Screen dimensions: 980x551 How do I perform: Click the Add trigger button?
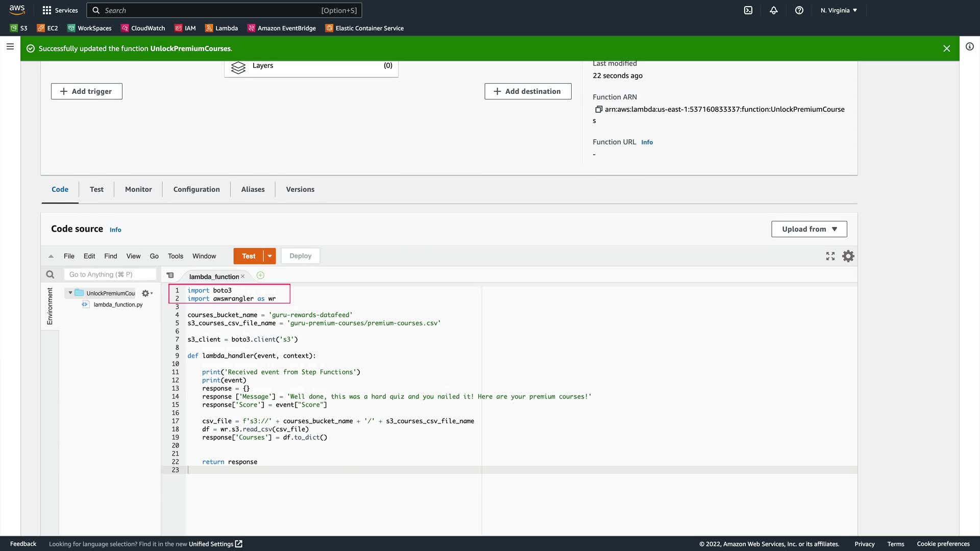(87, 91)
